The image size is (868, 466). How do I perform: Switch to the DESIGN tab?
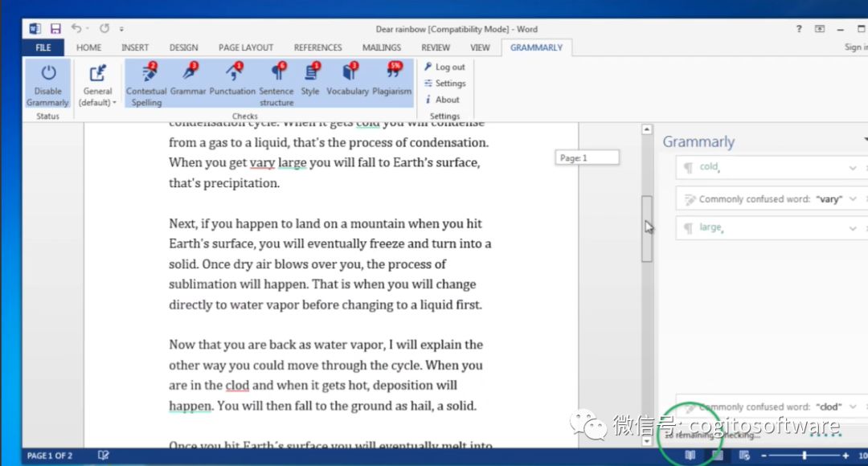184,47
